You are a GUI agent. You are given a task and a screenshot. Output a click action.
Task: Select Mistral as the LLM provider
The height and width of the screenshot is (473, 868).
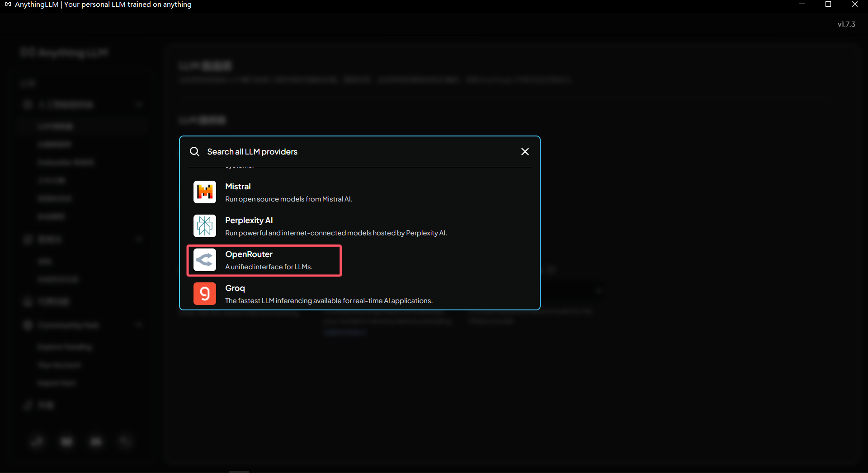(238, 187)
